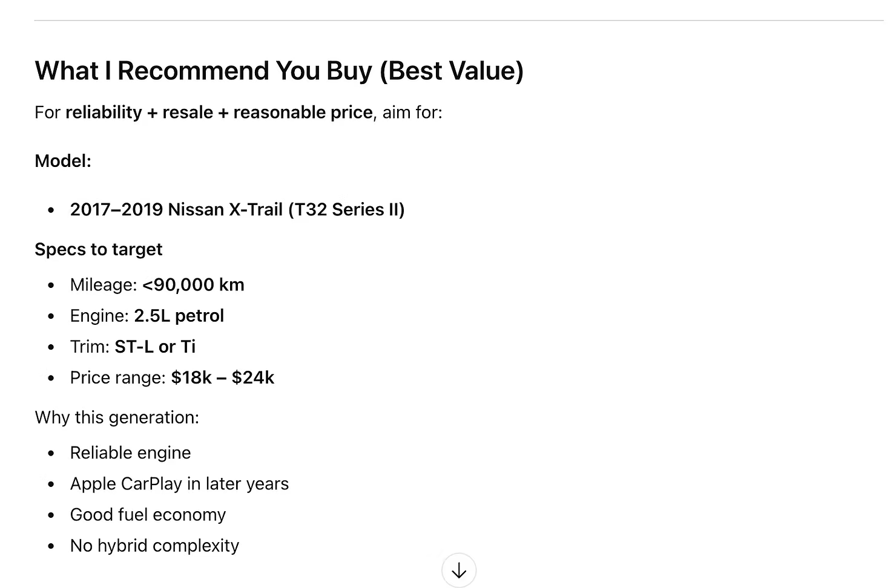Image resolution: width=896 pixels, height=588 pixels.
Task: Click the bold 'ST-L or Ti' value
Action: click(x=155, y=347)
